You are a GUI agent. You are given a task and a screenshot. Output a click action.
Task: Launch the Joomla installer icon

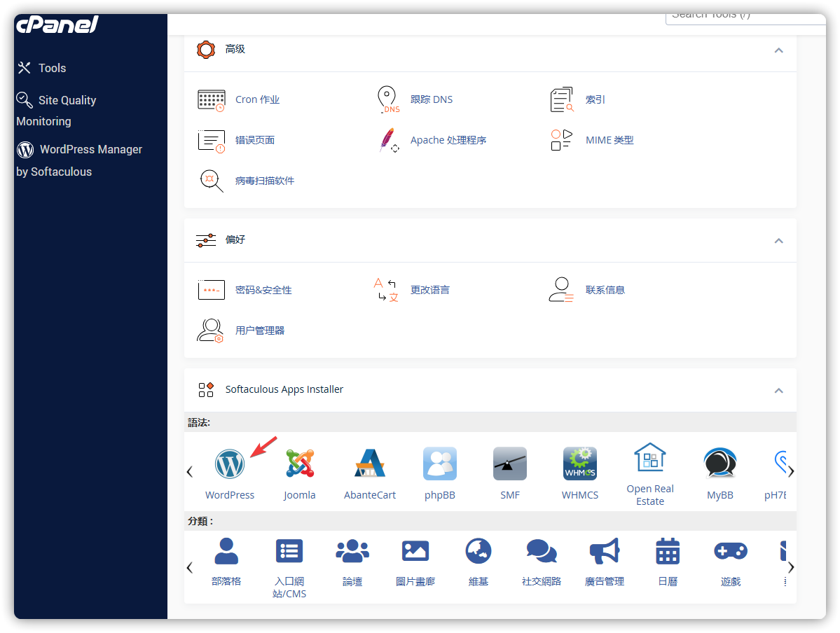click(299, 464)
